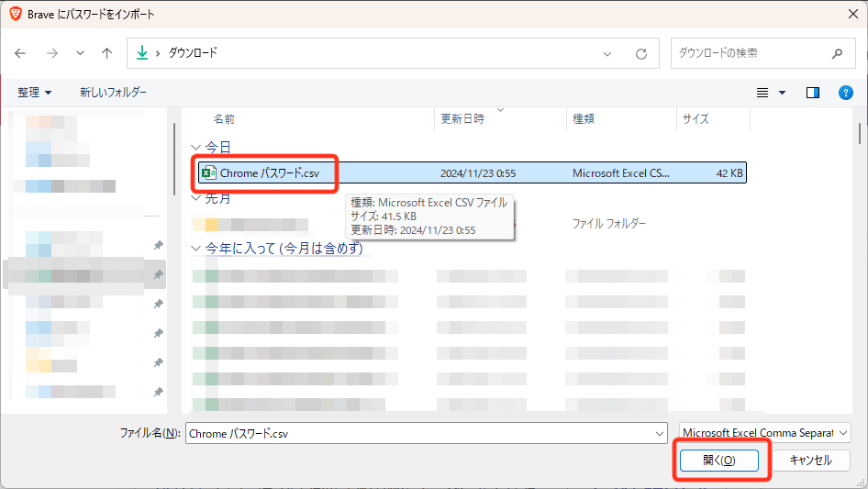
Task: Close the Brave import dialog
Action: (853, 14)
